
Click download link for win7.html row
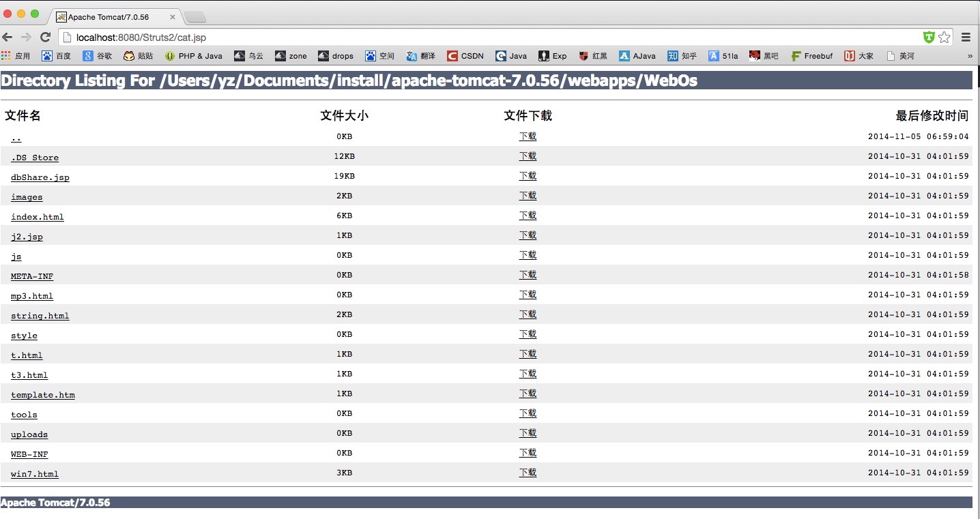pyautogui.click(x=528, y=473)
